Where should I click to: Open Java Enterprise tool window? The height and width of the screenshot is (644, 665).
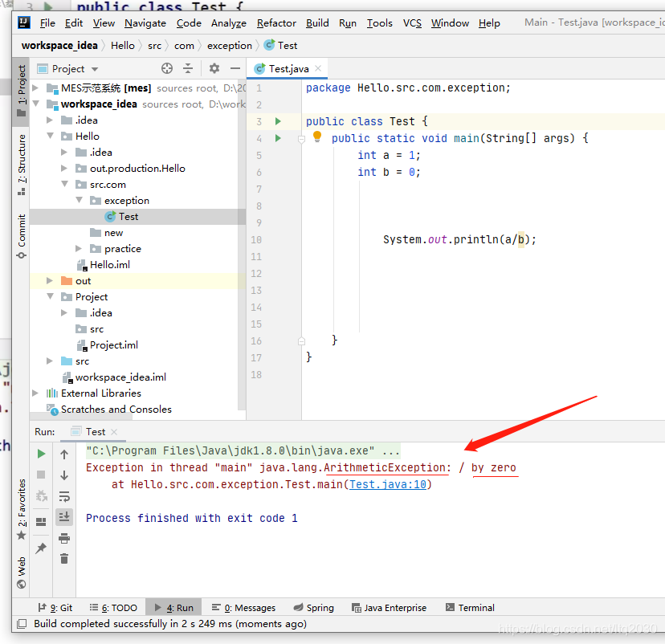(389, 608)
